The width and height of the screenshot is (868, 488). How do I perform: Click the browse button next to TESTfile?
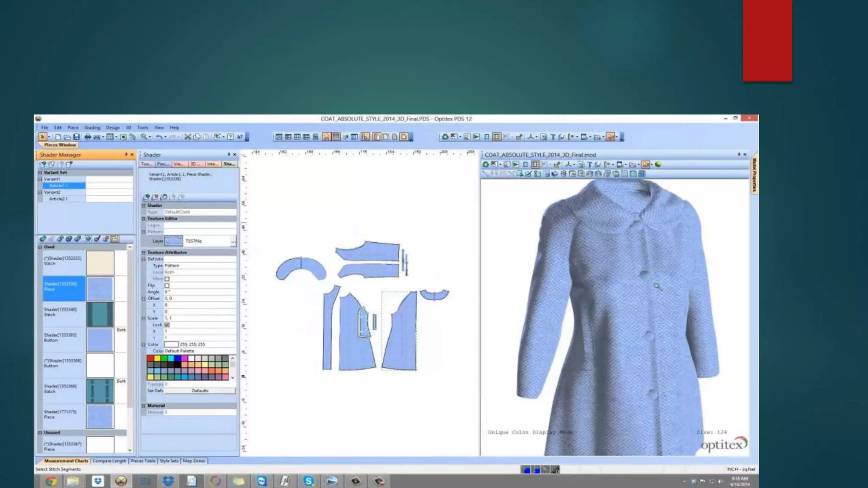pos(233,241)
